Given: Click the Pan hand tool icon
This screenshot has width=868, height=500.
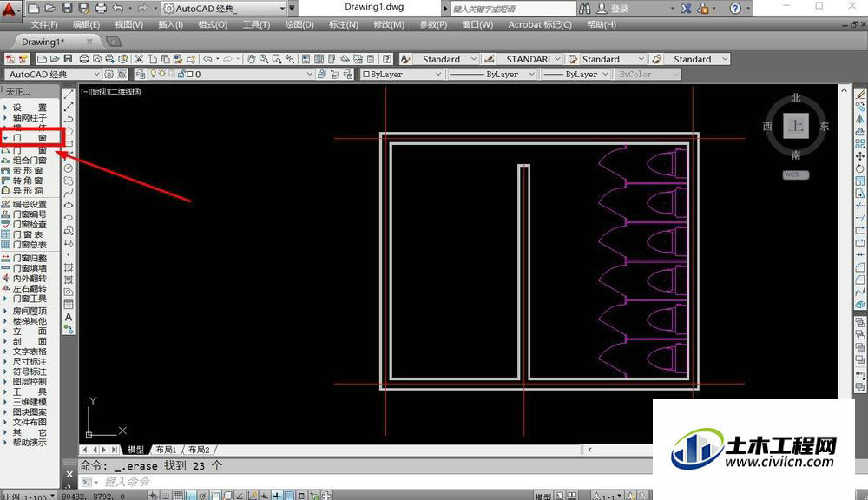Looking at the screenshot, I should [251, 59].
